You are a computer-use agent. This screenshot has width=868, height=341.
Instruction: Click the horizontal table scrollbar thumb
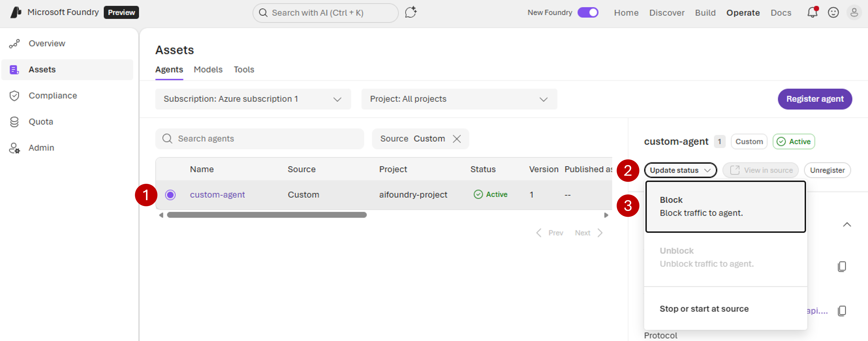point(267,215)
